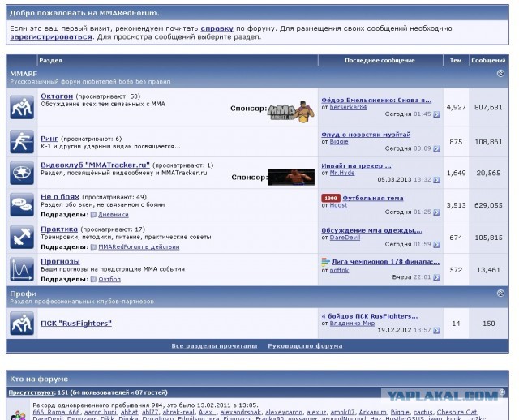Collapse the MMARF category section
This screenshot has height=420, width=519.
pyautogui.click(x=500, y=74)
